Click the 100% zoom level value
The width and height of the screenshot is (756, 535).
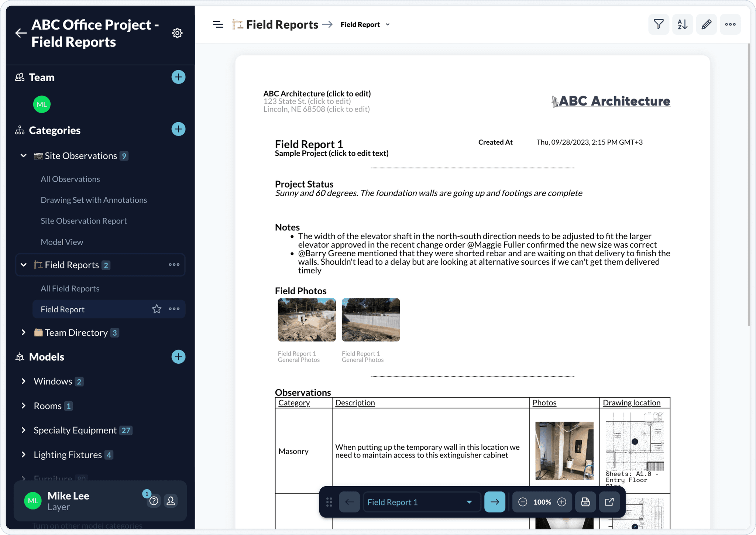pos(542,502)
